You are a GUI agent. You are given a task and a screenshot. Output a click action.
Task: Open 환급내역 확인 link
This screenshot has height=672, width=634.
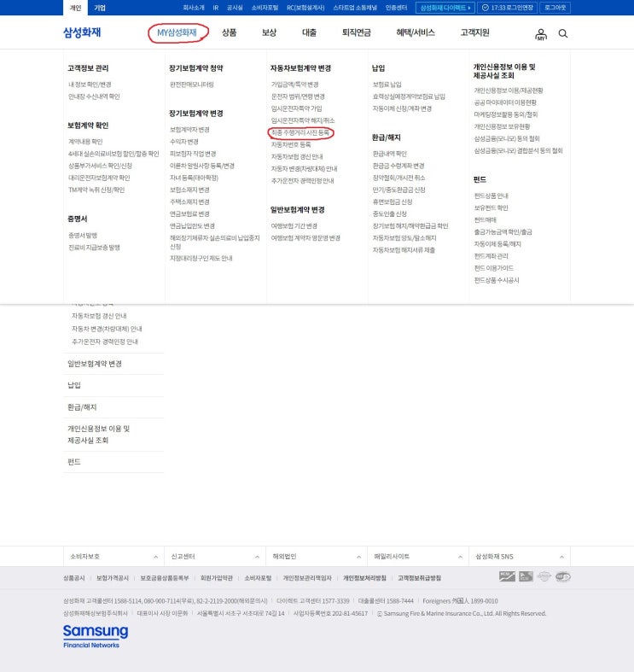tap(389, 154)
